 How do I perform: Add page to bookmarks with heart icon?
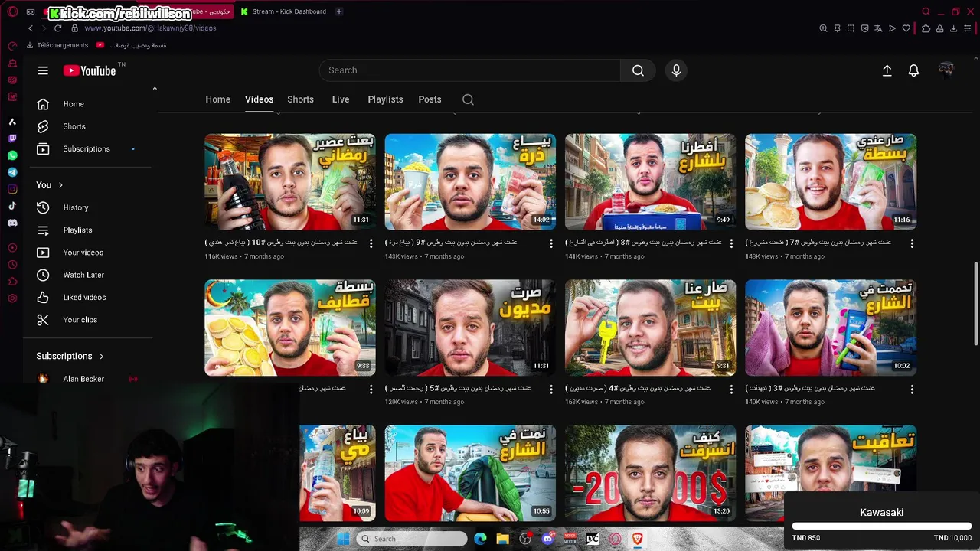click(x=906, y=28)
